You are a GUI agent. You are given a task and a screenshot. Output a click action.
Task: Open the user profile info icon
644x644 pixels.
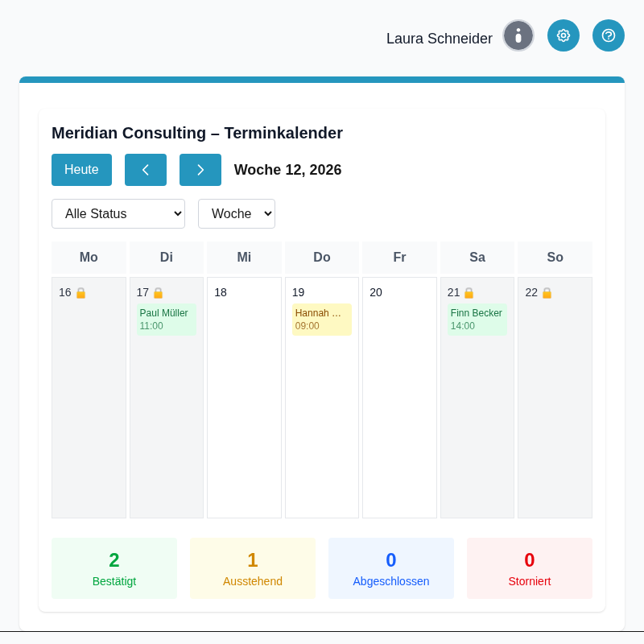[518, 35]
